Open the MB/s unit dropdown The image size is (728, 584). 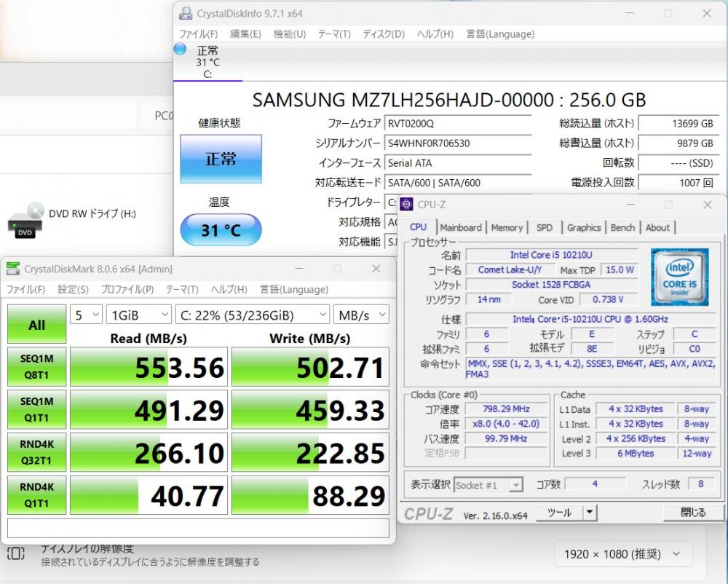(361, 315)
